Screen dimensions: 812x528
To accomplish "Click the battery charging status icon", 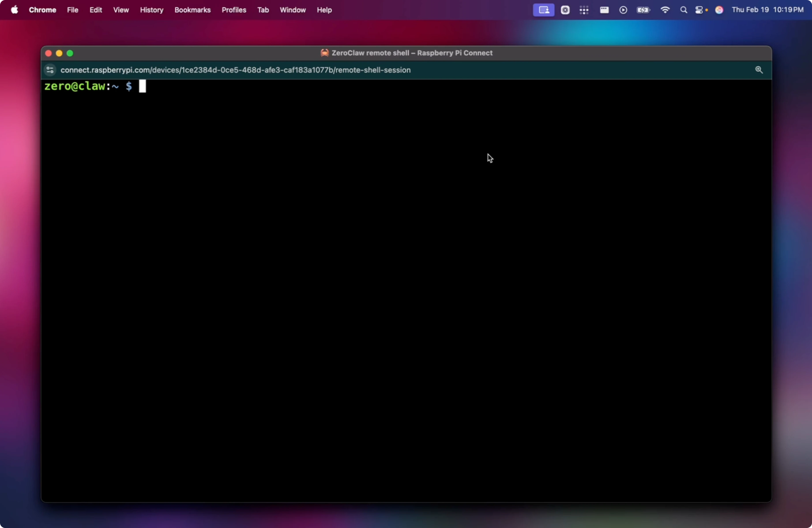I will click(643, 10).
